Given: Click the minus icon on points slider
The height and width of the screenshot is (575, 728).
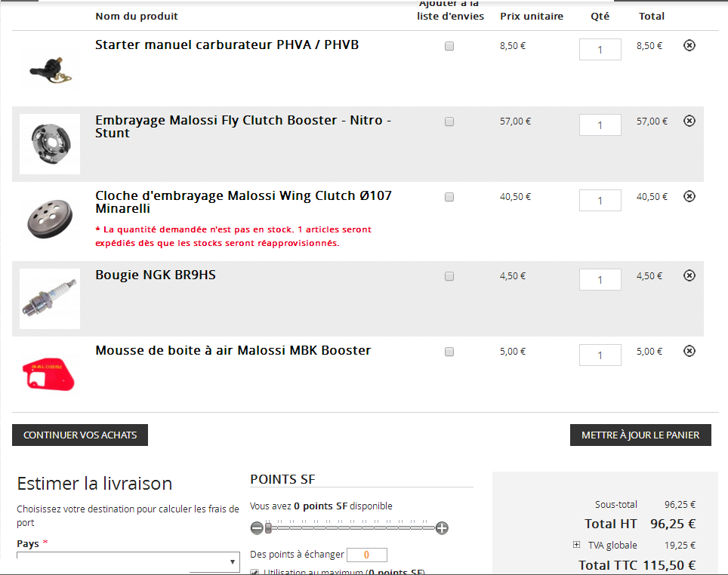Looking at the screenshot, I should (x=257, y=527).
